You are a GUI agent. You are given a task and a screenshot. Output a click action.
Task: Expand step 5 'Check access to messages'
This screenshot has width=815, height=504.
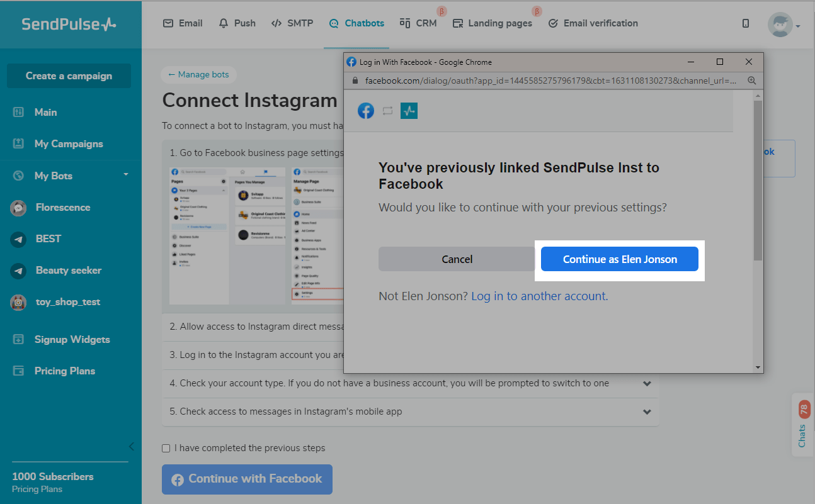646,412
